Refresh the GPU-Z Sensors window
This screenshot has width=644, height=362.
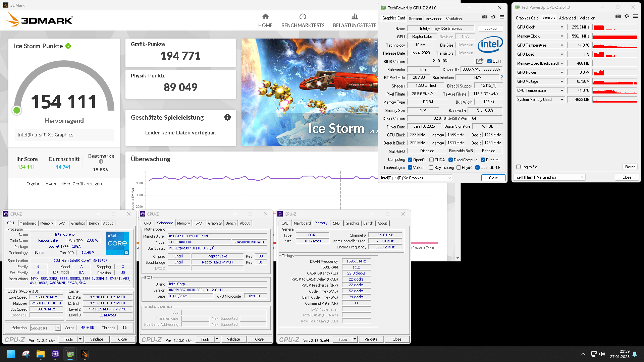point(627,16)
